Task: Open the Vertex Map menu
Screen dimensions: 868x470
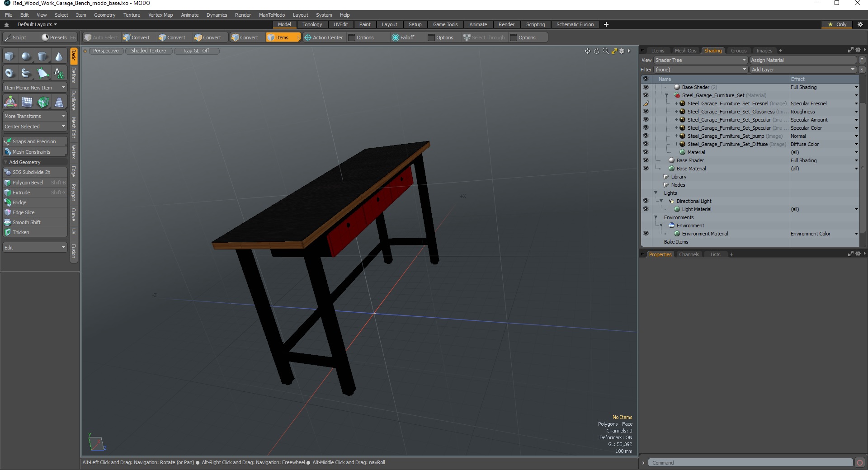Action: [x=160, y=15]
